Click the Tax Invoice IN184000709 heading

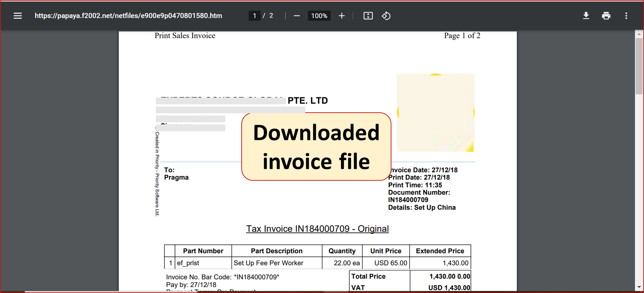point(317,228)
